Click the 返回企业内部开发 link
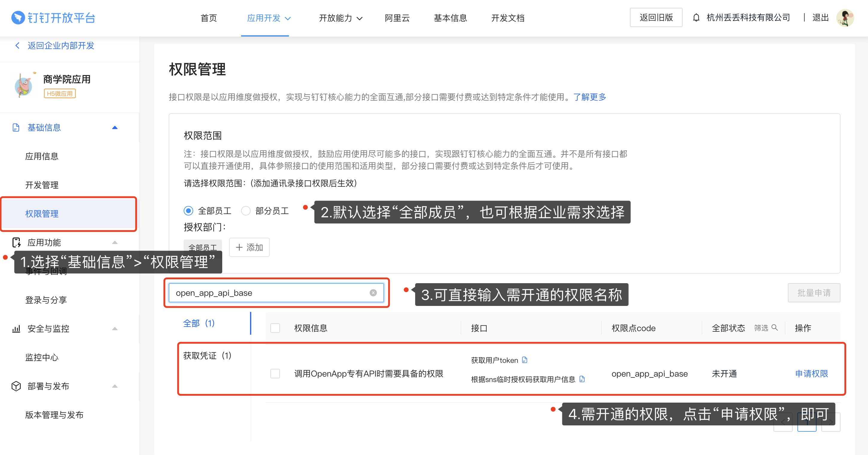Screen dimensions: 868x455 [61, 45]
